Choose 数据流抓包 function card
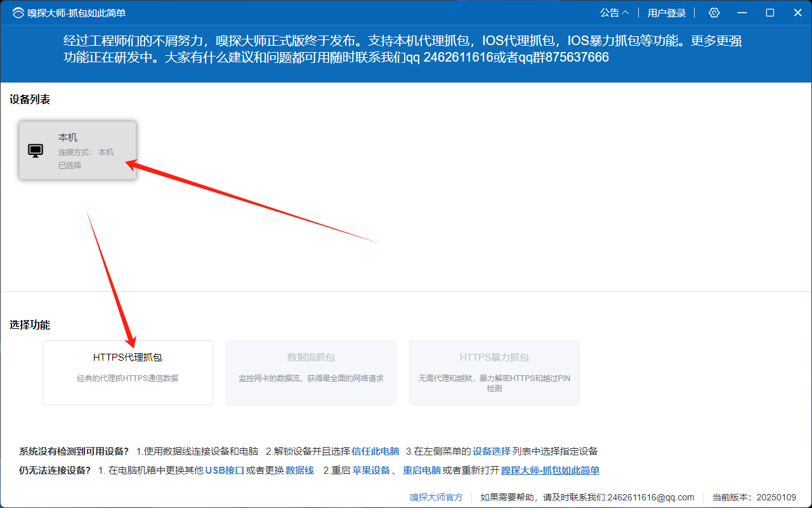Viewport: 812px width, 508px height. (311, 373)
